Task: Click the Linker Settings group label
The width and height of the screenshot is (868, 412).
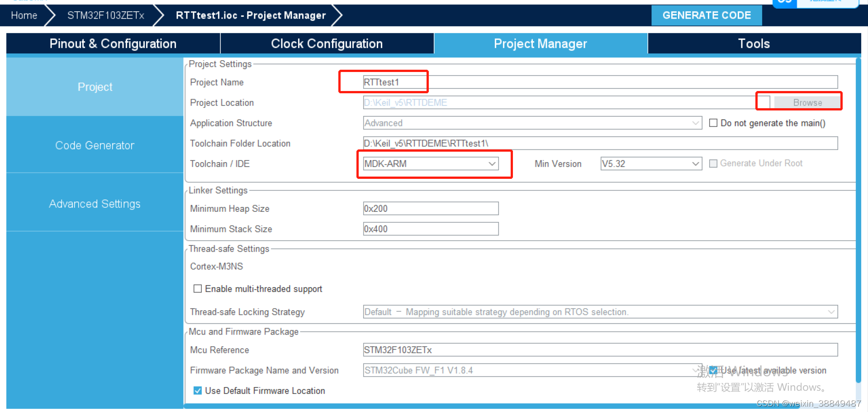Action: [218, 190]
